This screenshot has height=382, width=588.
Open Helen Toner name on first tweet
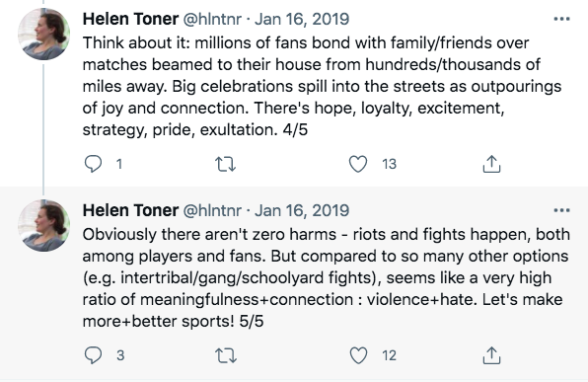[130, 19]
